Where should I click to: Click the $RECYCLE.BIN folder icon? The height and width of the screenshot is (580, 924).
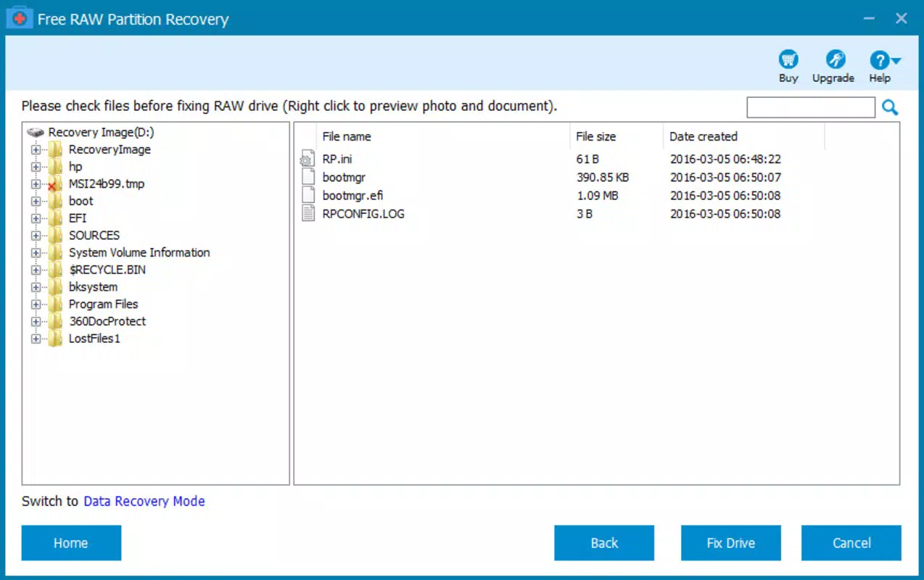(x=56, y=270)
